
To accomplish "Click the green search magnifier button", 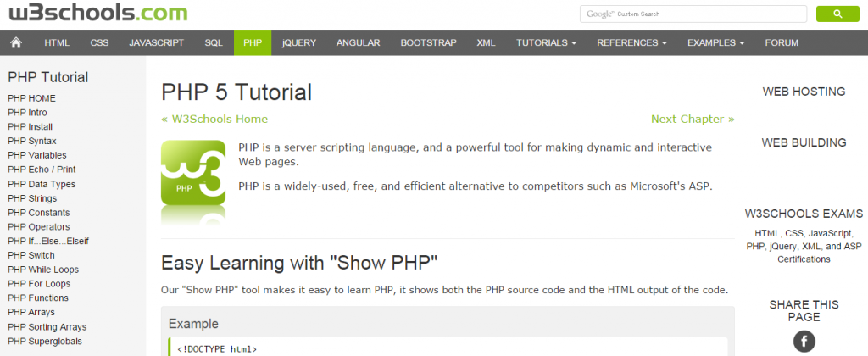I will click(837, 14).
